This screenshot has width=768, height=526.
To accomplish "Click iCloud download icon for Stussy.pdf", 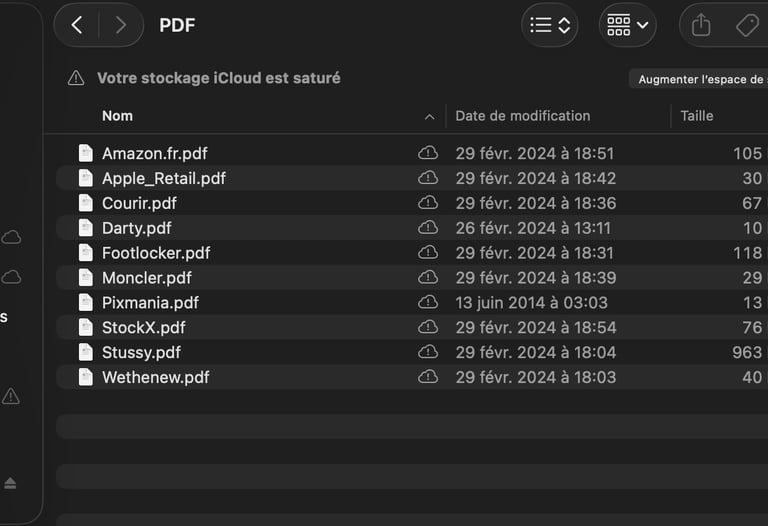I will click(428, 352).
